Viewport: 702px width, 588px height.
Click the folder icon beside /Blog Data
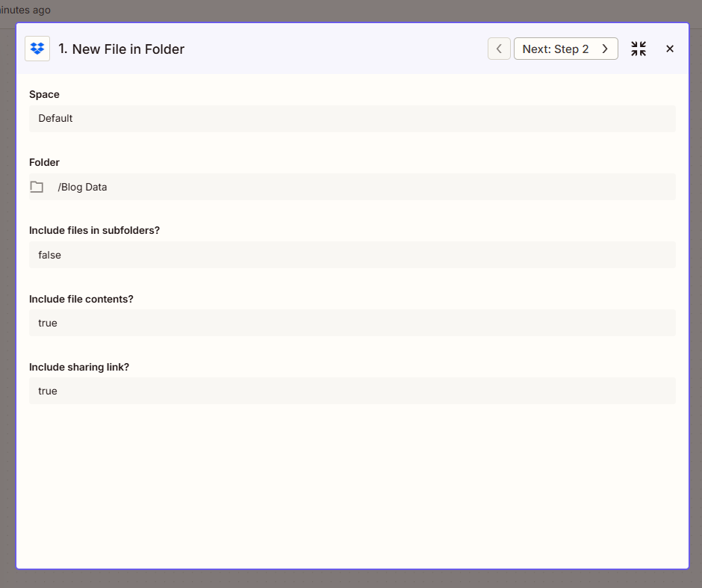coord(37,187)
